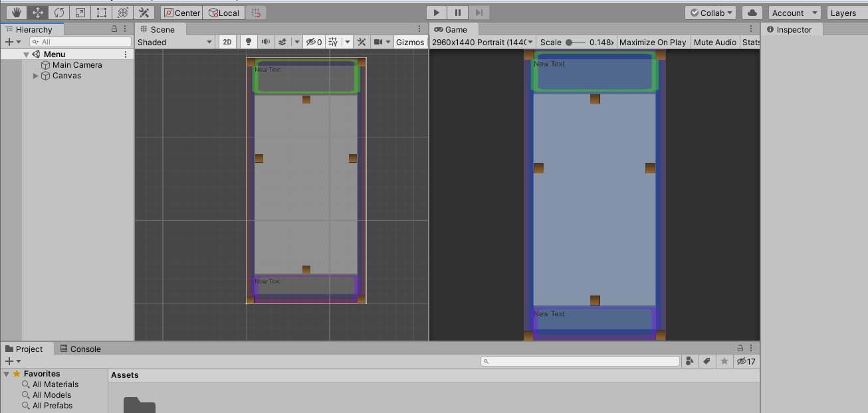The image size is (868, 413).
Task: Open the Collab dropdown
Action: pos(710,13)
